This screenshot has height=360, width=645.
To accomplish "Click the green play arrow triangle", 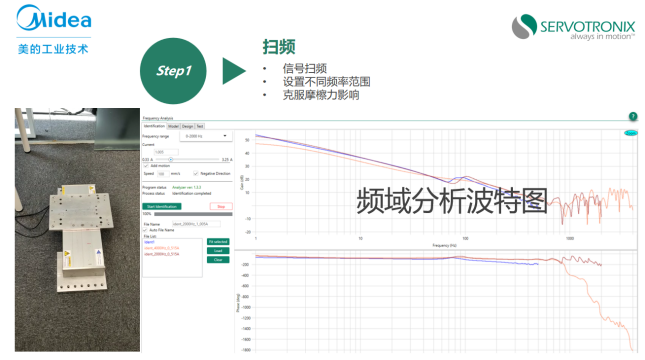I will tap(234, 71).
